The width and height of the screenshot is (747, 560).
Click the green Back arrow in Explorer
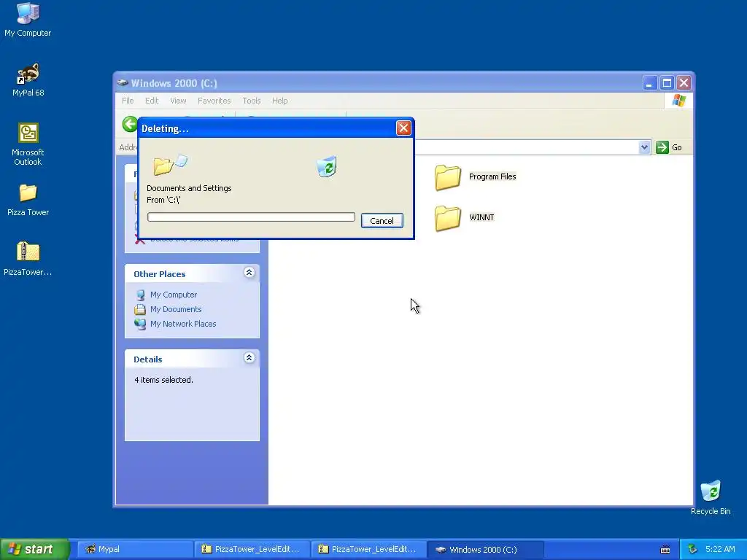pyautogui.click(x=130, y=124)
